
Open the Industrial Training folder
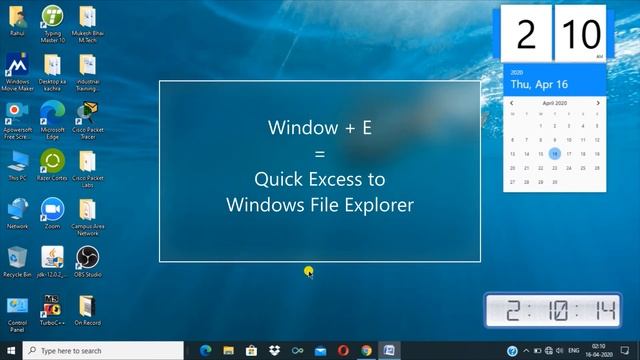tap(87, 72)
